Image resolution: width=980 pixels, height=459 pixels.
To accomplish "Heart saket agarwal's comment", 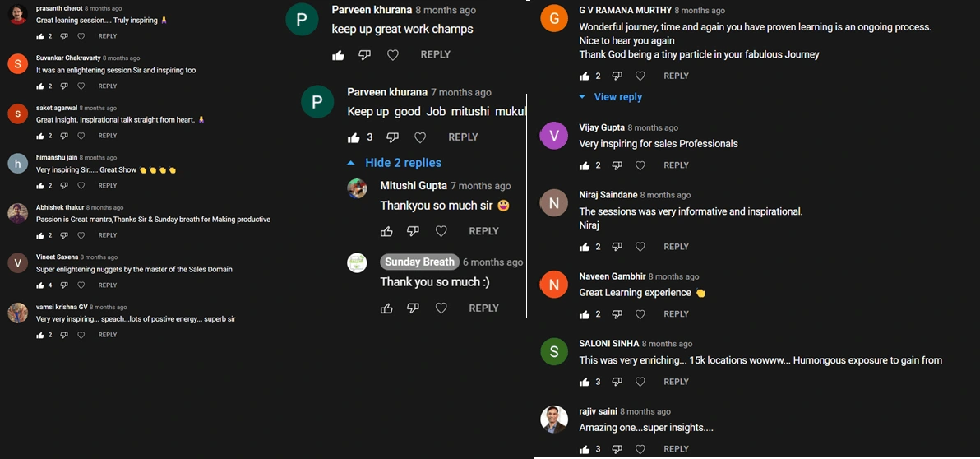I will pos(81,136).
